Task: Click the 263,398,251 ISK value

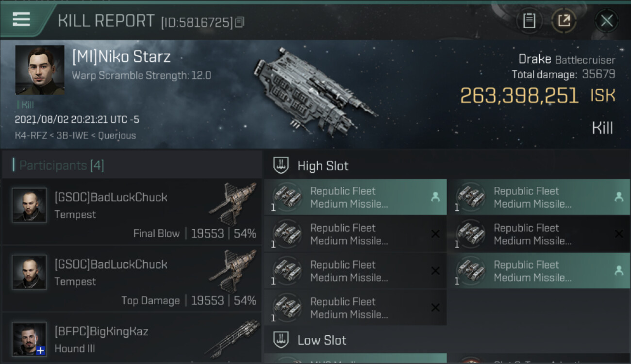Action: pos(519,96)
